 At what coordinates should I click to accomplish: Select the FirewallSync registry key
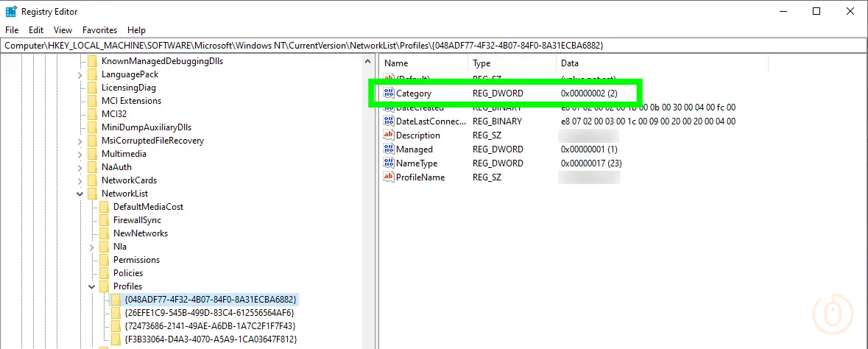click(137, 220)
